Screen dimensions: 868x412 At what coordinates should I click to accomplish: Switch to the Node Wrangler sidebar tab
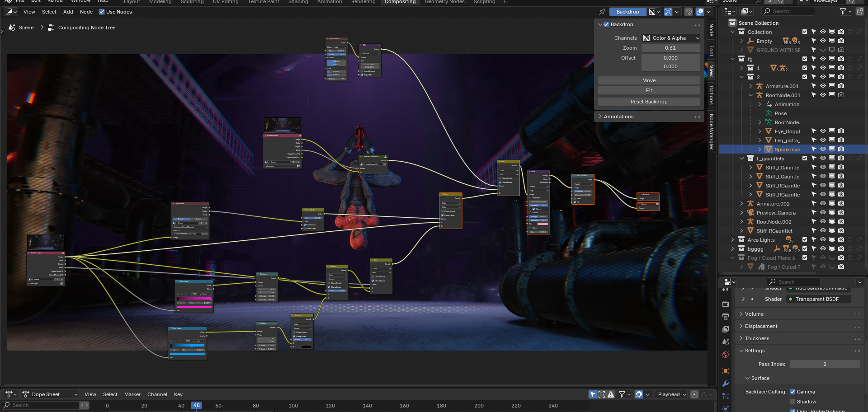point(711,131)
